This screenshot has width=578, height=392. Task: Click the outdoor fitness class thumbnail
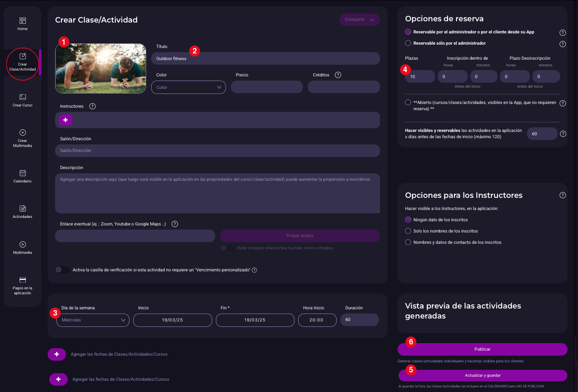click(x=100, y=68)
